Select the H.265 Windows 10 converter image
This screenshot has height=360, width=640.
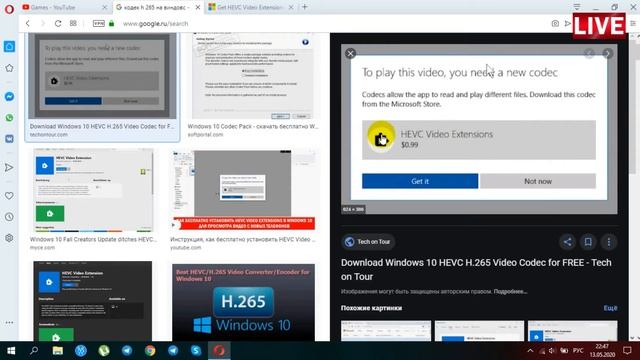243,302
